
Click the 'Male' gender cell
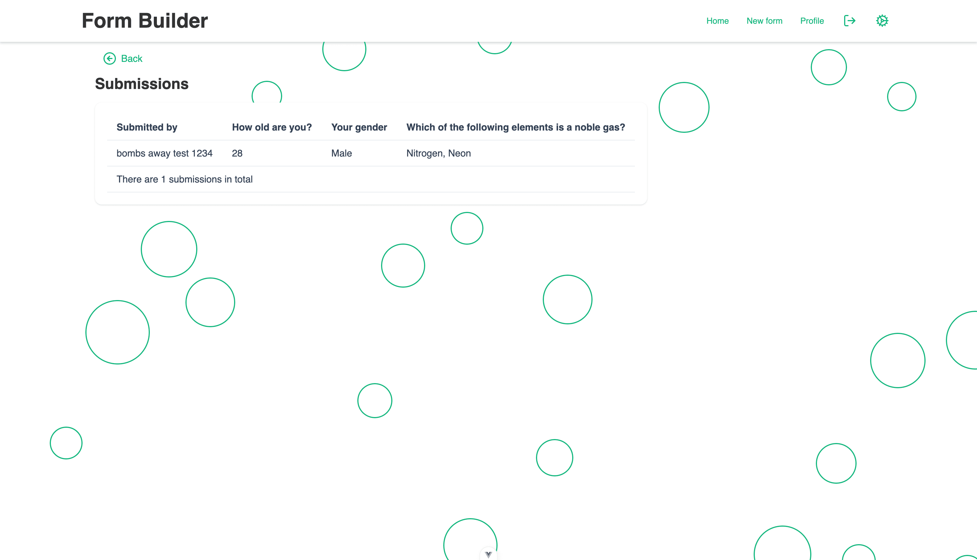[341, 153]
